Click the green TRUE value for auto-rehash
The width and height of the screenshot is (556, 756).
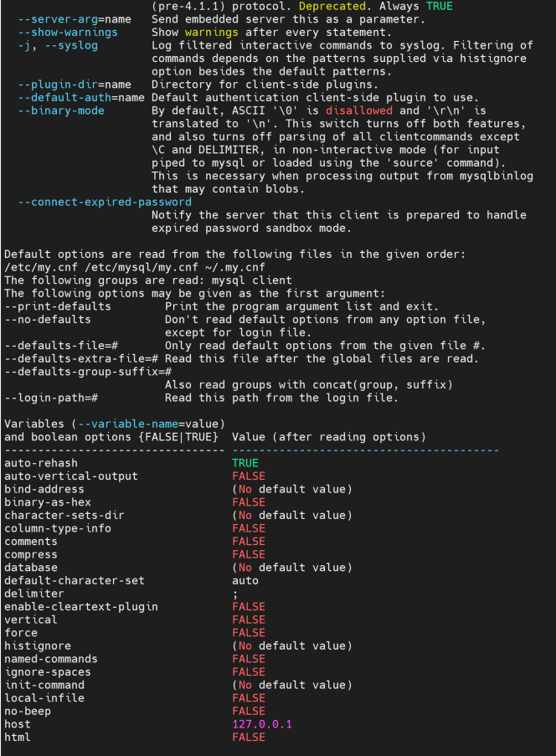point(245,463)
